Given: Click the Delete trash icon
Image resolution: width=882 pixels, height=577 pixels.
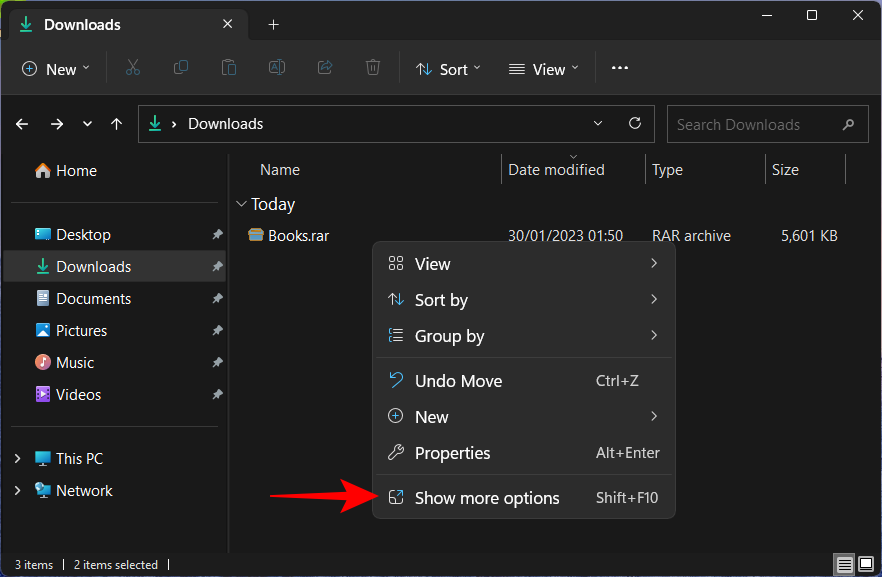Looking at the screenshot, I should point(373,68).
